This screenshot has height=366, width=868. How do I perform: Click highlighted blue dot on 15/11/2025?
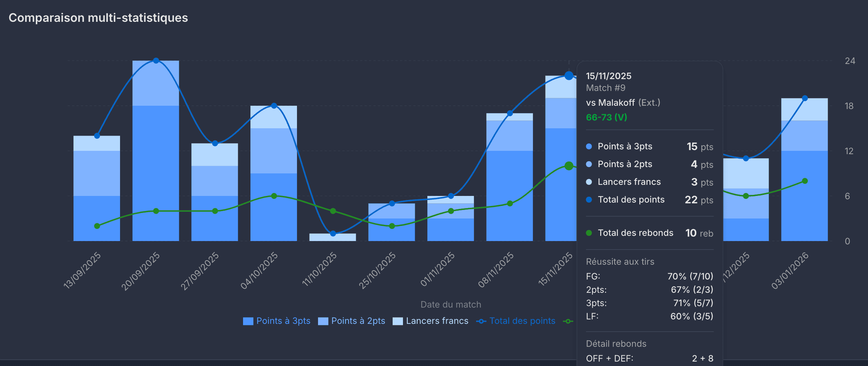click(x=569, y=76)
